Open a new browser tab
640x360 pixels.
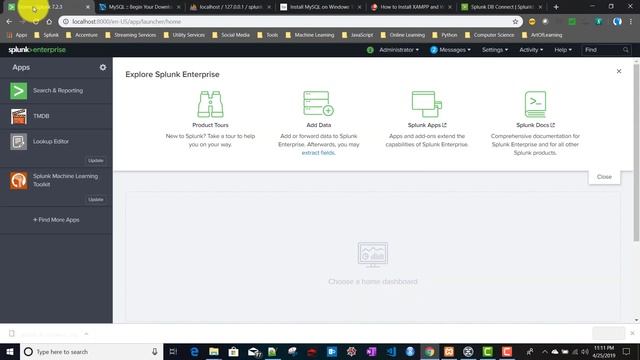(556, 7)
